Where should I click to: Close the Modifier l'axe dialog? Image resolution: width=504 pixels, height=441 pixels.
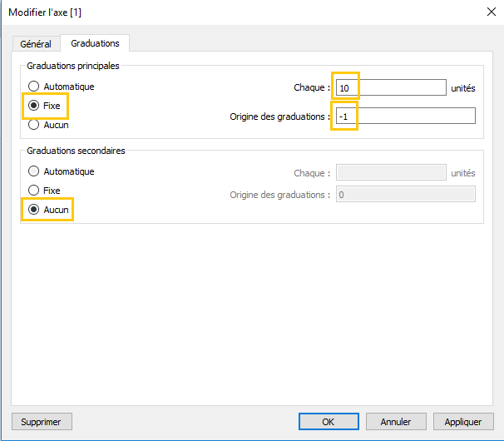click(x=492, y=12)
